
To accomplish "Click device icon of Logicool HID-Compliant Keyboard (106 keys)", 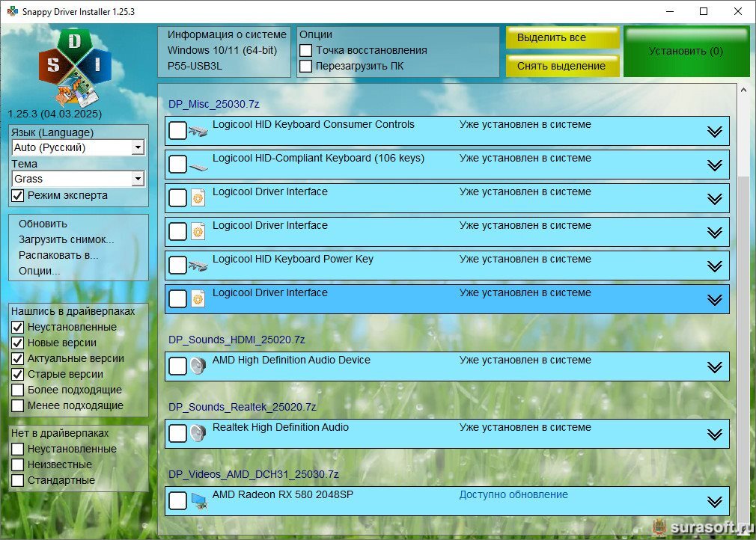I will (x=198, y=166).
